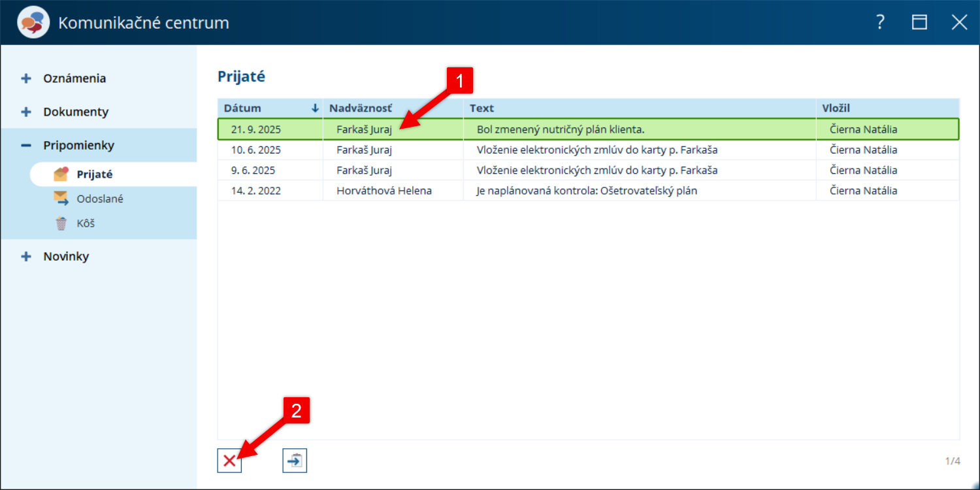Go to the Odoslané folder
The height and width of the screenshot is (490, 980).
tap(100, 199)
